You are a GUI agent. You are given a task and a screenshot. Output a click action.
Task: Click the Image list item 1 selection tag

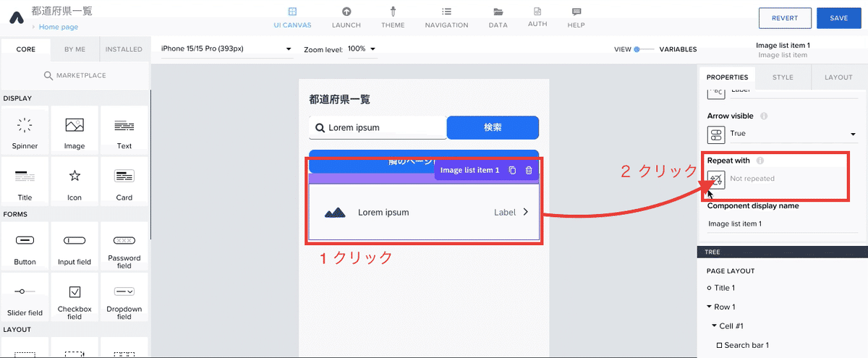pos(470,170)
